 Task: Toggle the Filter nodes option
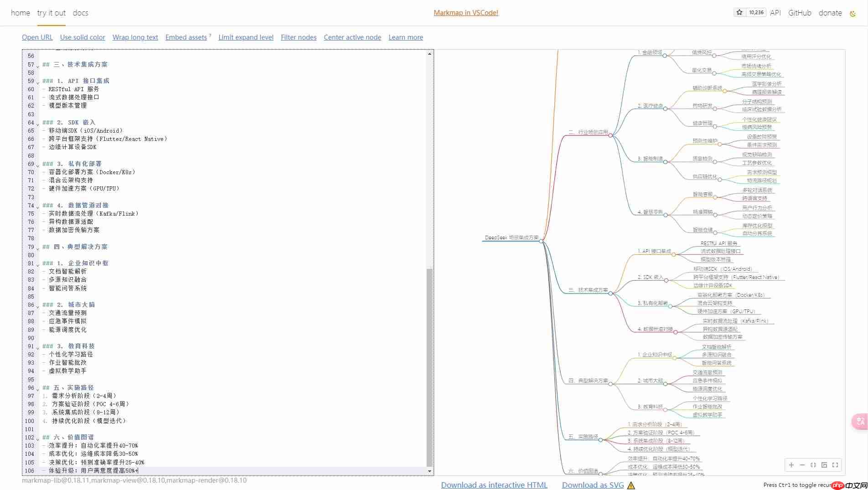(299, 37)
